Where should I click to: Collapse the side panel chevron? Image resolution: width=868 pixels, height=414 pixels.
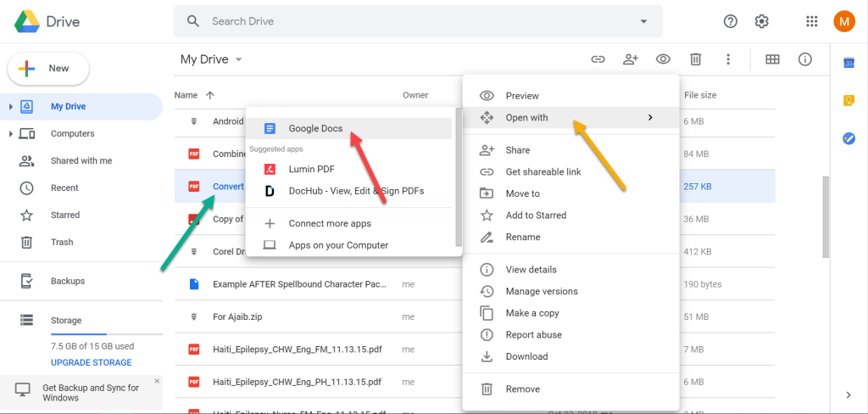pos(849,394)
